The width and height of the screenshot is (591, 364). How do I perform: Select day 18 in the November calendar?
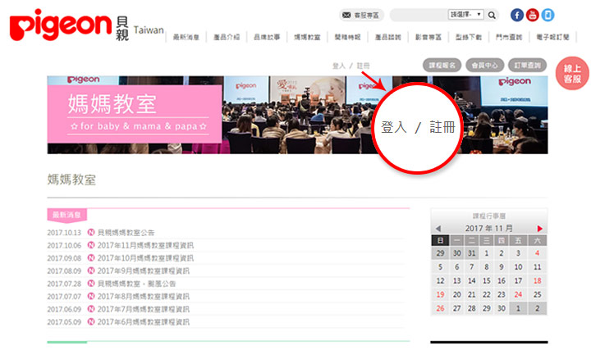click(537, 281)
